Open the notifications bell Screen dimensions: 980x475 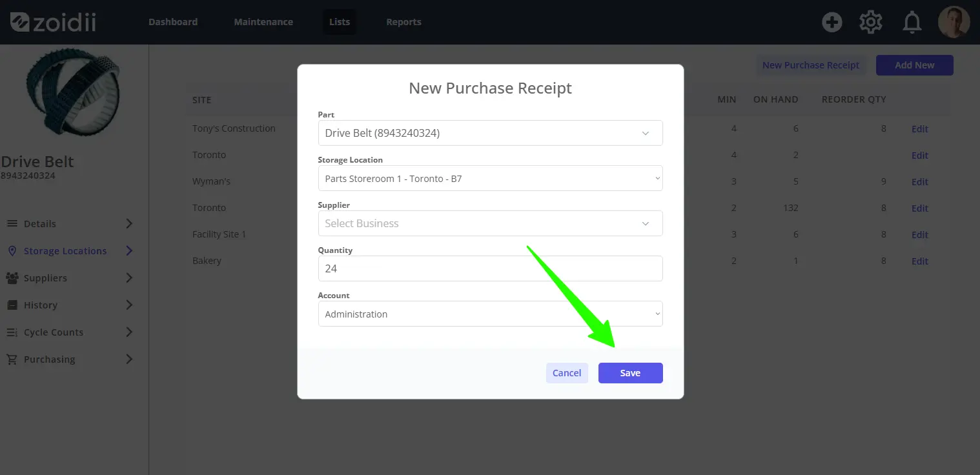tap(912, 23)
